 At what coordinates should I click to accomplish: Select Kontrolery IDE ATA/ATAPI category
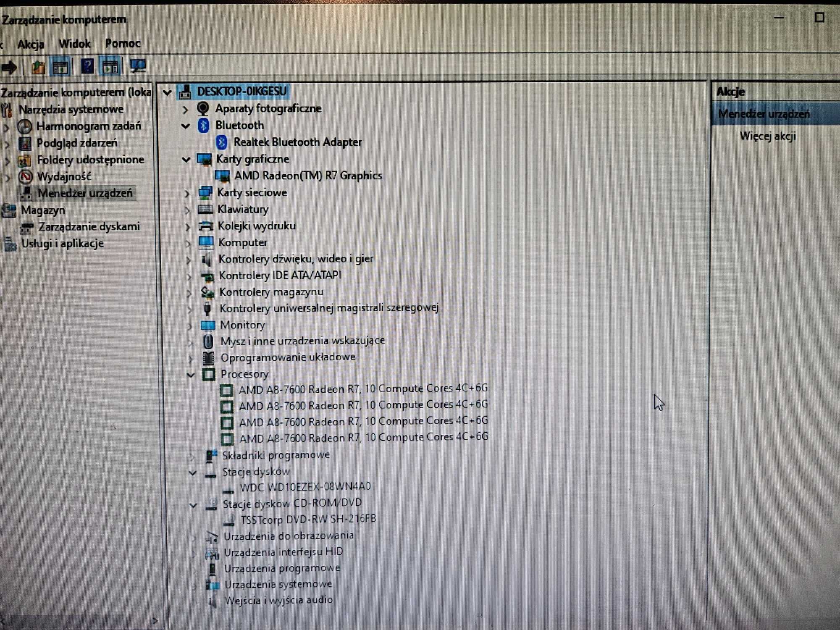coord(280,276)
